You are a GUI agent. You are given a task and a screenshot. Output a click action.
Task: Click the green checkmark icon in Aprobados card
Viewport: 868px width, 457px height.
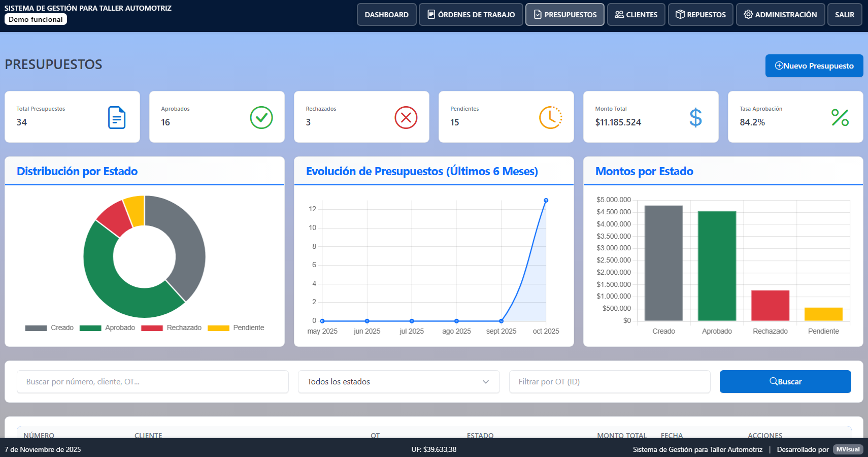261,118
